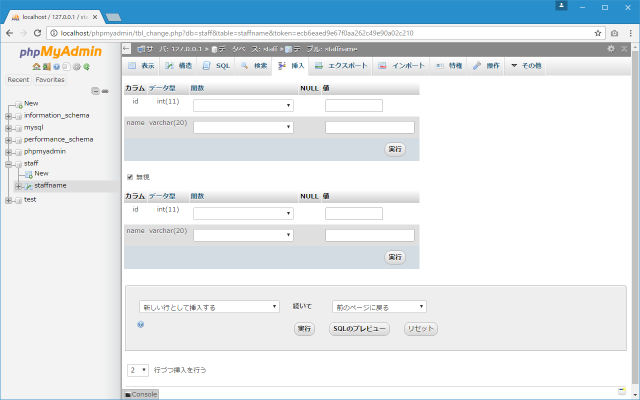Click the mysql database icon
This screenshot has height=400, width=640.
pyautogui.click(x=18, y=128)
